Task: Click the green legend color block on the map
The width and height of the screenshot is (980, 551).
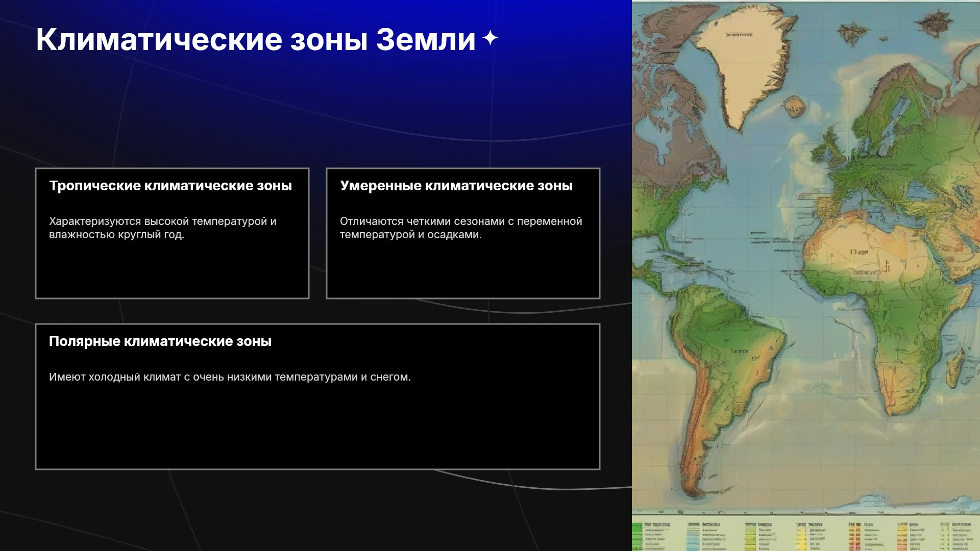Action: click(637, 537)
